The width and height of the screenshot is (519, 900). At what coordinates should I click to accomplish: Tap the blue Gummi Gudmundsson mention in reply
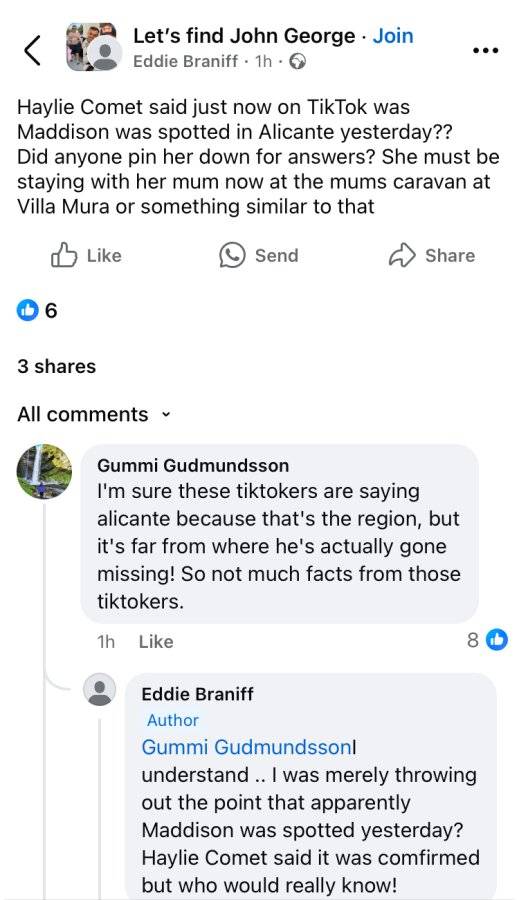pyautogui.click(x=246, y=747)
